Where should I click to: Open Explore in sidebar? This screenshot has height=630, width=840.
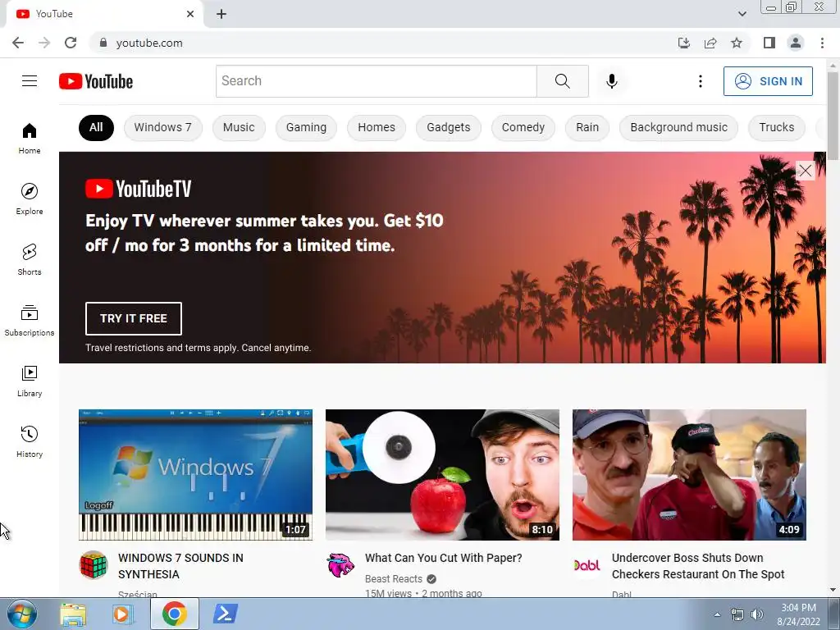[x=30, y=199]
